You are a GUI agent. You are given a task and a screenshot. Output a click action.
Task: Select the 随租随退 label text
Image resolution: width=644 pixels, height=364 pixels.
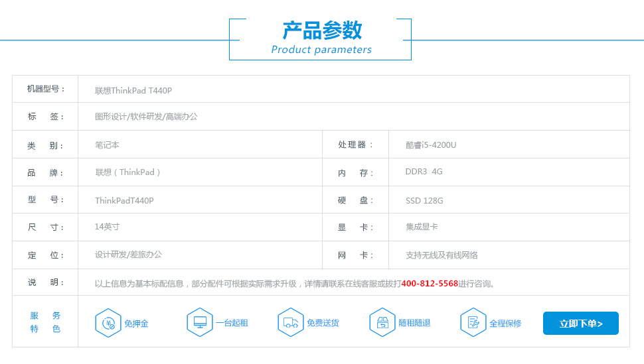coord(414,323)
